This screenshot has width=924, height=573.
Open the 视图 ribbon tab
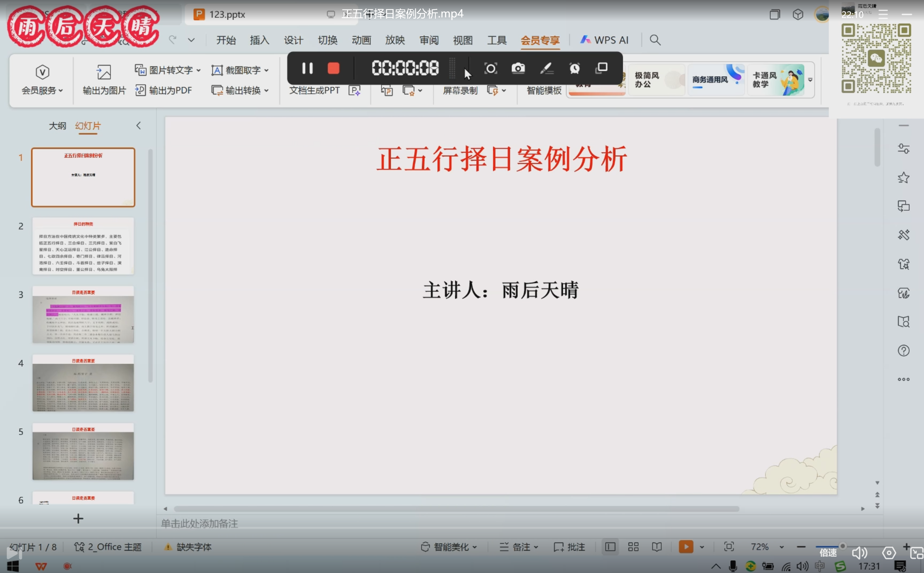(463, 40)
